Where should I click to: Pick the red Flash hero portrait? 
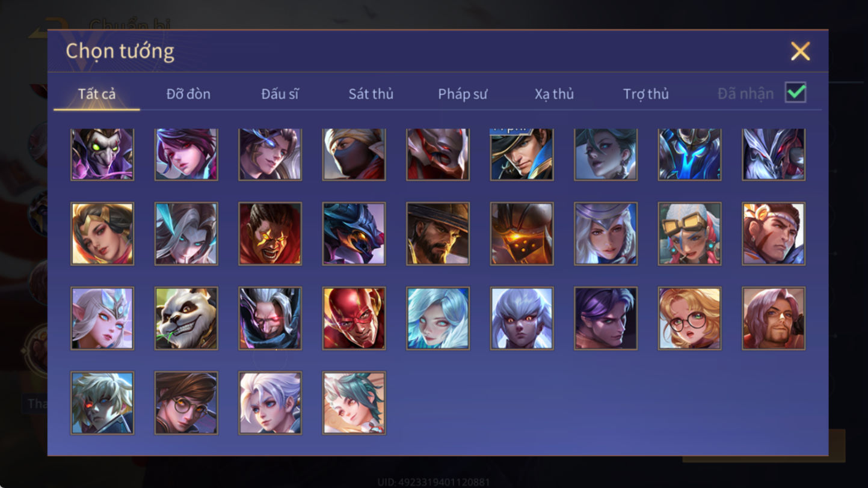click(x=354, y=319)
